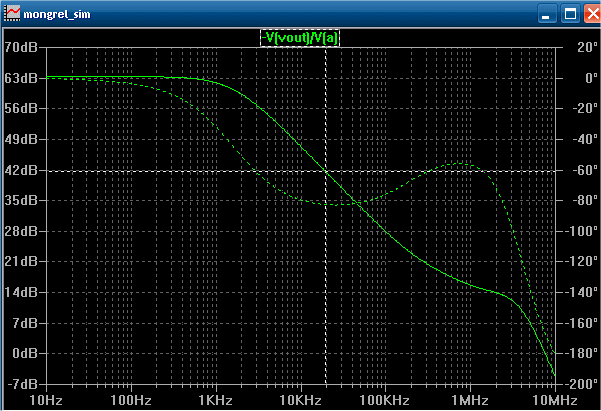Click the 7dB magnitude axis label
The height and width of the screenshot is (411, 601).
(25, 323)
